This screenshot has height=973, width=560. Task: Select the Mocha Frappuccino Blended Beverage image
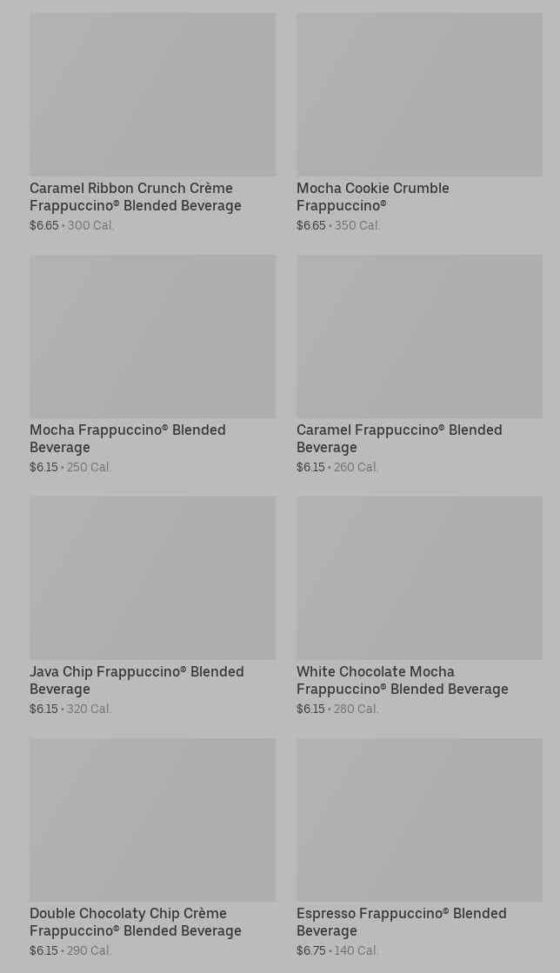[x=152, y=336]
